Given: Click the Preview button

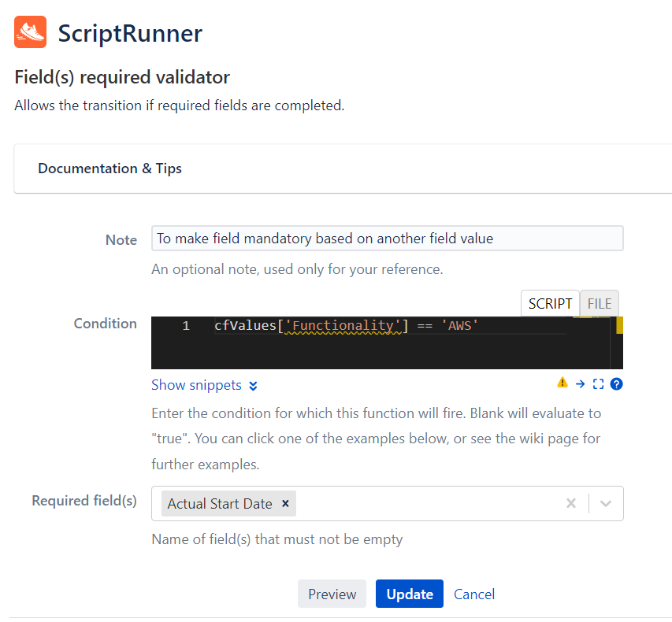Looking at the screenshot, I should [x=332, y=594].
